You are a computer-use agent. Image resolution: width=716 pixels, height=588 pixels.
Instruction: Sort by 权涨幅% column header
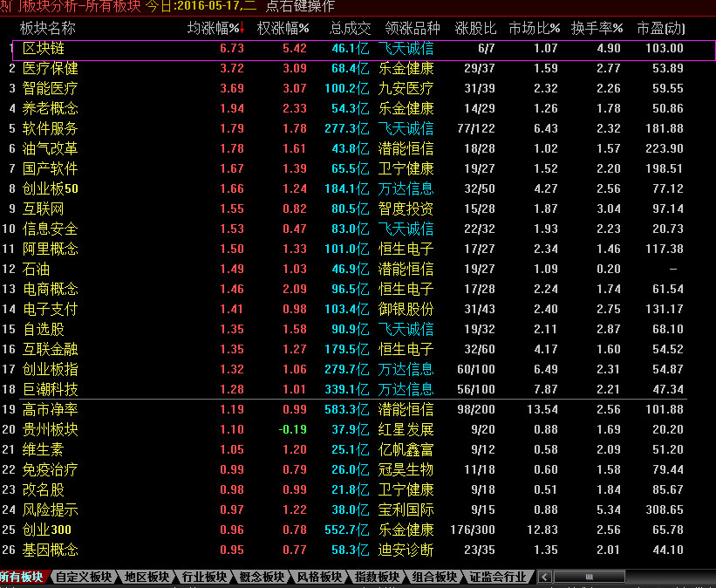pyautogui.click(x=283, y=28)
